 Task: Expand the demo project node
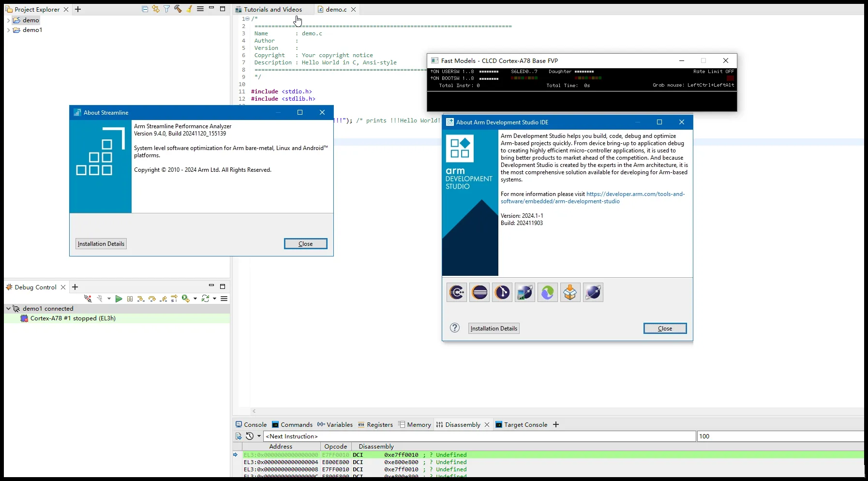[8, 20]
